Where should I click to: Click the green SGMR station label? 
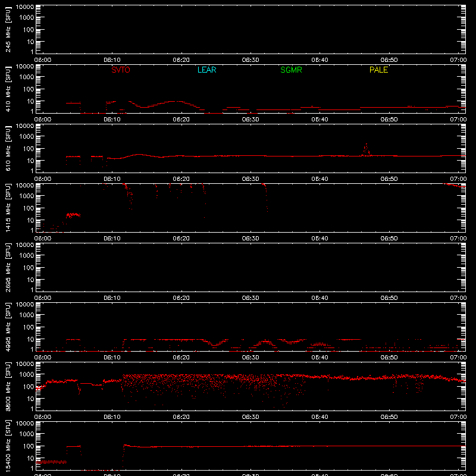tap(291, 70)
